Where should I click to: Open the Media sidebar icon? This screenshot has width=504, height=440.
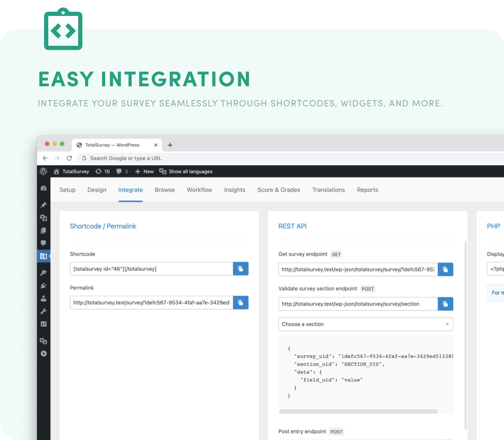43,218
